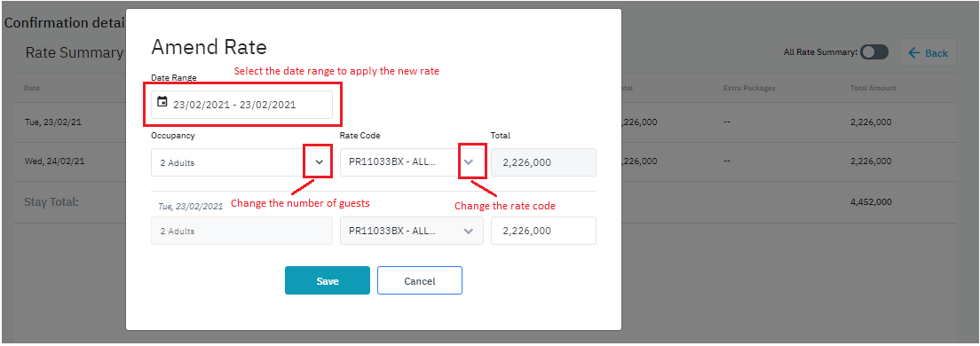The width and height of the screenshot is (980, 346).
Task: Expand the Occupancy dropdown chevron
Action: click(319, 161)
